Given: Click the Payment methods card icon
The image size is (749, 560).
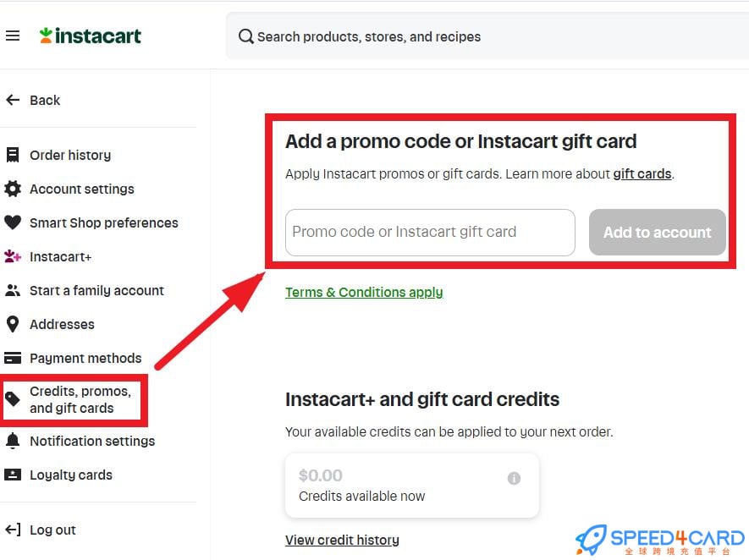Looking at the screenshot, I should 14,358.
